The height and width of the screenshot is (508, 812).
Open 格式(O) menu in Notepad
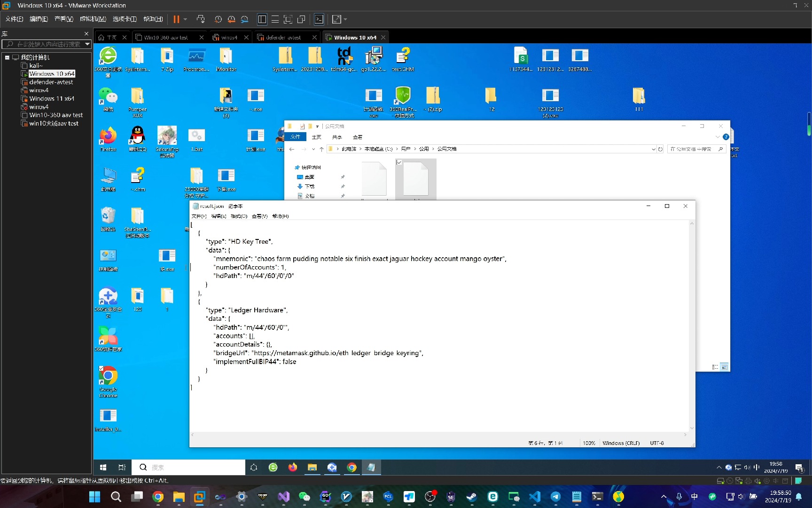point(239,216)
